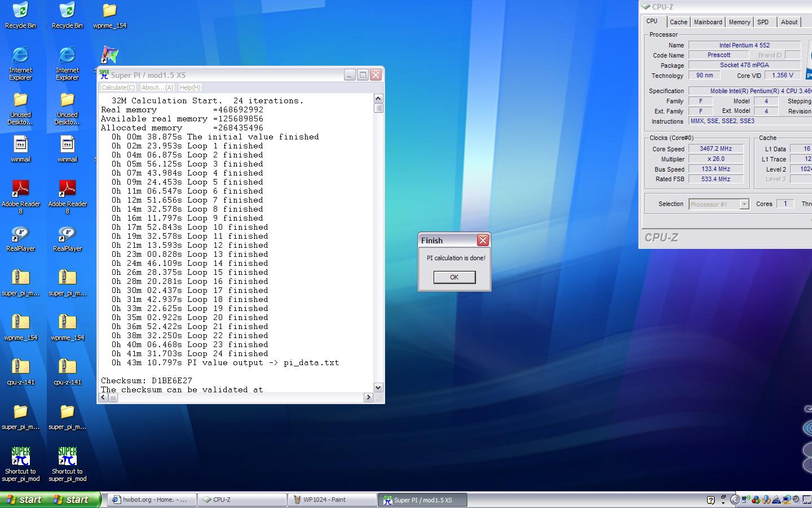Viewport: 812px width, 508px height.
Task: Open About...(A) menu in Super PI
Action: tap(157, 87)
